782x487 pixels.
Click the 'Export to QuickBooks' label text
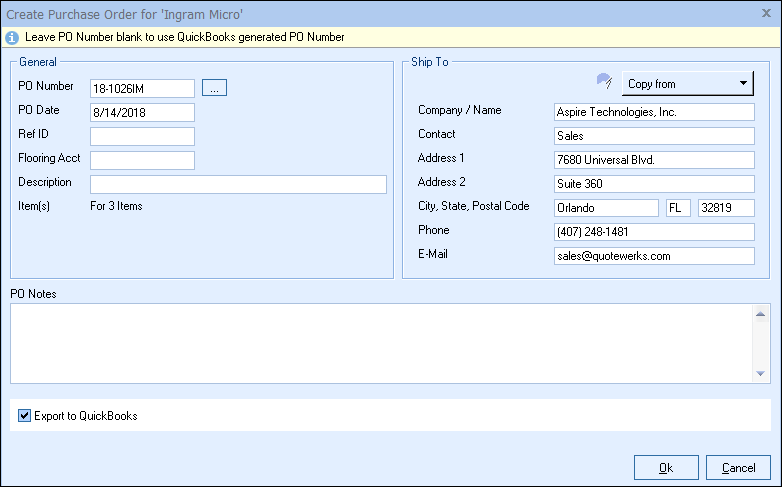[86, 416]
